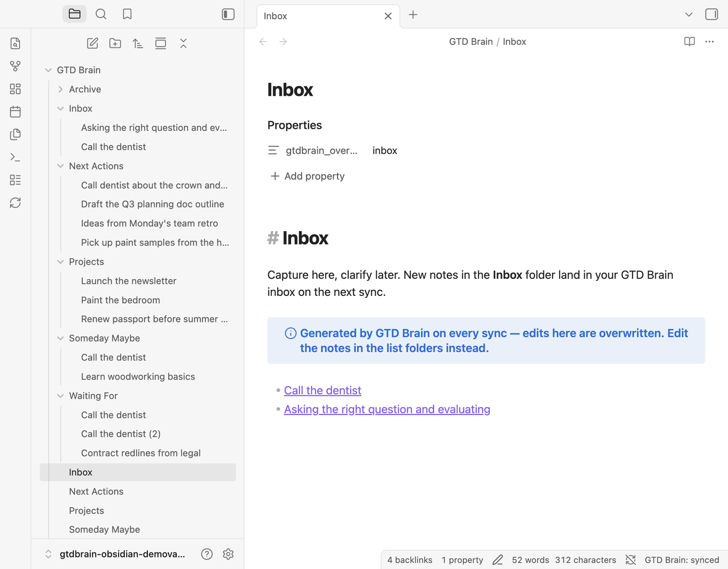
Task: Click auto-reveal current file icon
Action: tap(161, 43)
